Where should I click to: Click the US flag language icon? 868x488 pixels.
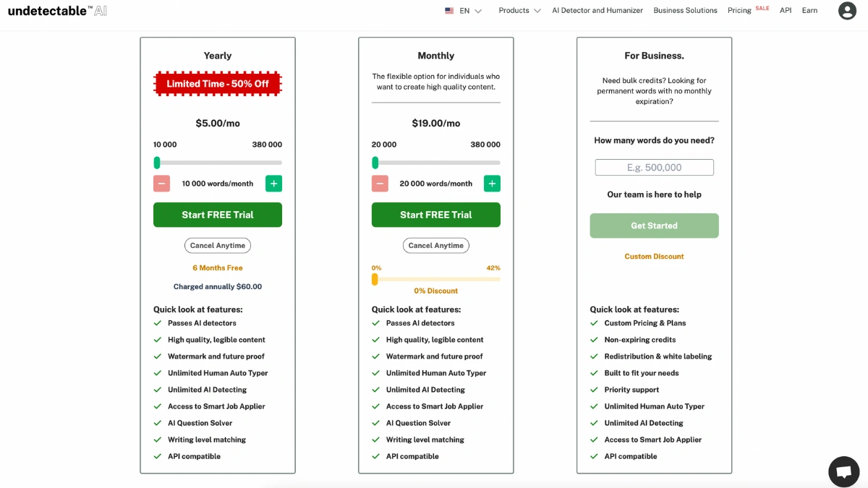click(449, 11)
